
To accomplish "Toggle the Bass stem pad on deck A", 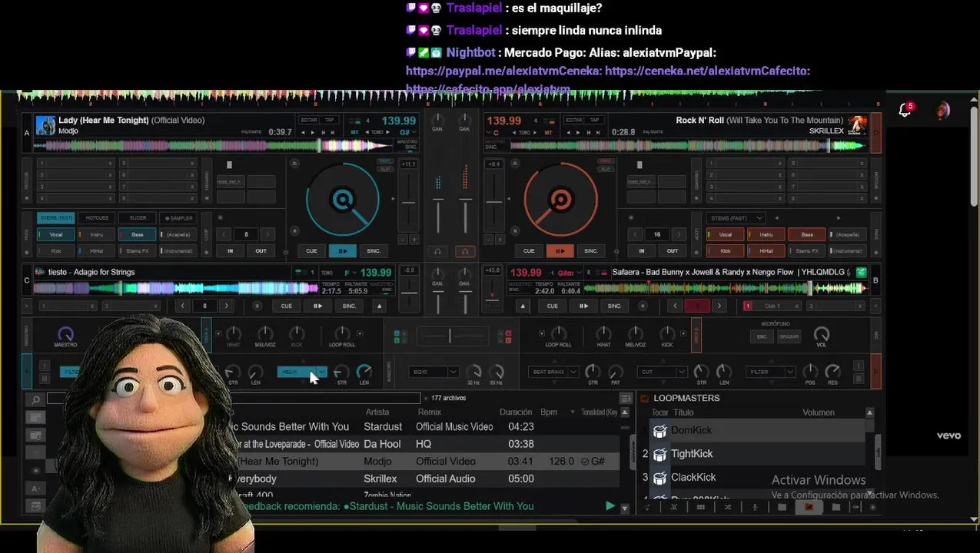I will click(138, 235).
